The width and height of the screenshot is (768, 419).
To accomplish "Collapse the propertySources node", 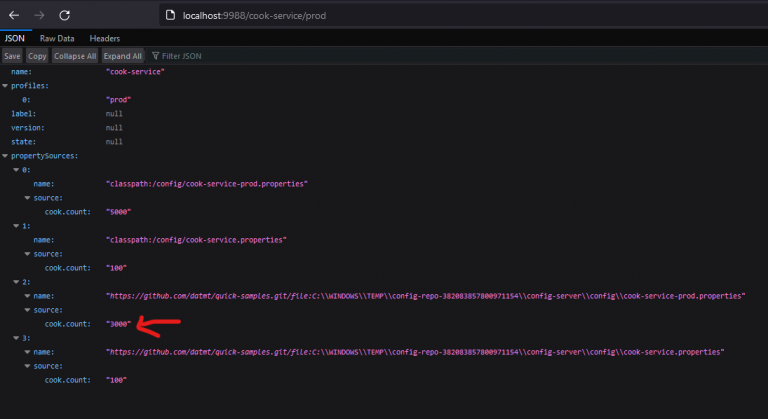I will coord(6,156).
